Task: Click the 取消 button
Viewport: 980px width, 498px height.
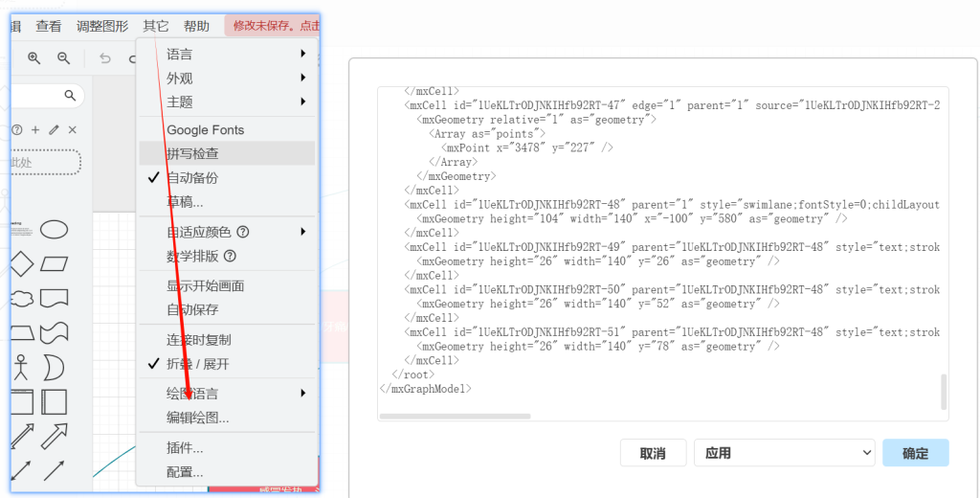Action: (x=653, y=453)
